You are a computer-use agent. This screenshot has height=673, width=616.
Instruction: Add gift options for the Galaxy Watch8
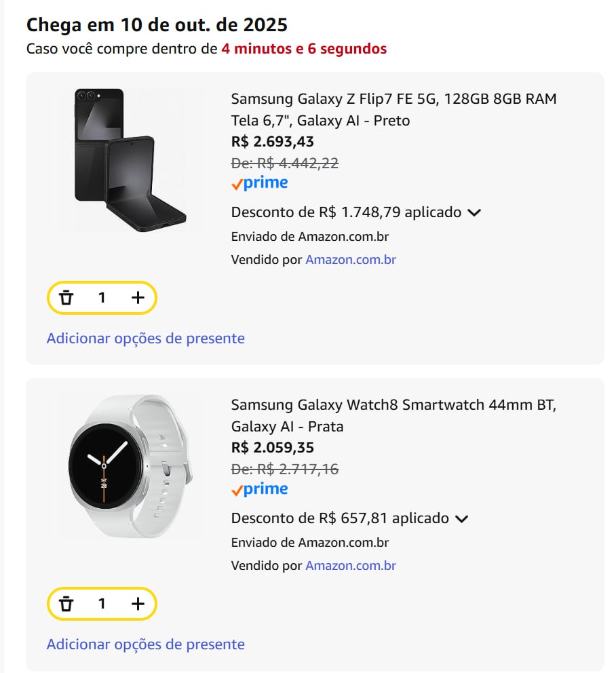[x=145, y=644]
